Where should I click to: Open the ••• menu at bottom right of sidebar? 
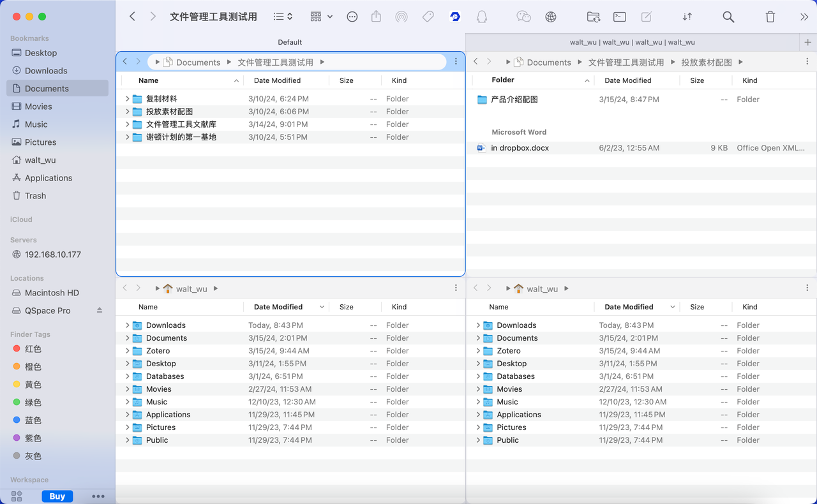click(97, 496)
